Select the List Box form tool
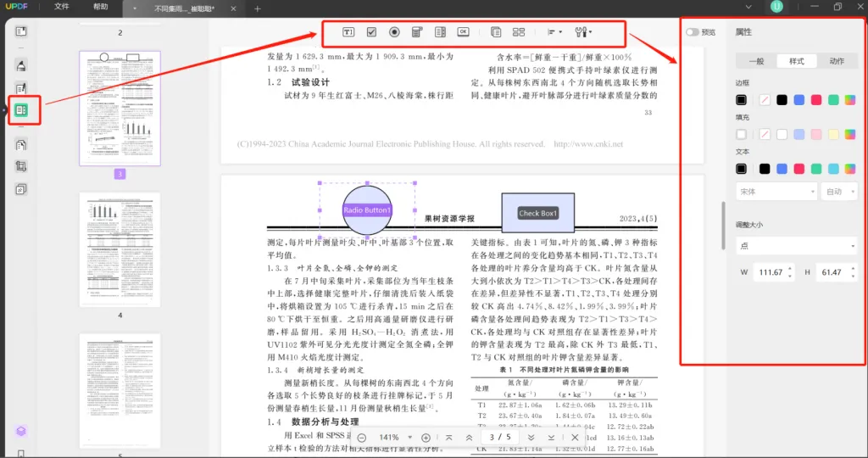This screenshot has width=868, height=458. [x=440, y=32]
